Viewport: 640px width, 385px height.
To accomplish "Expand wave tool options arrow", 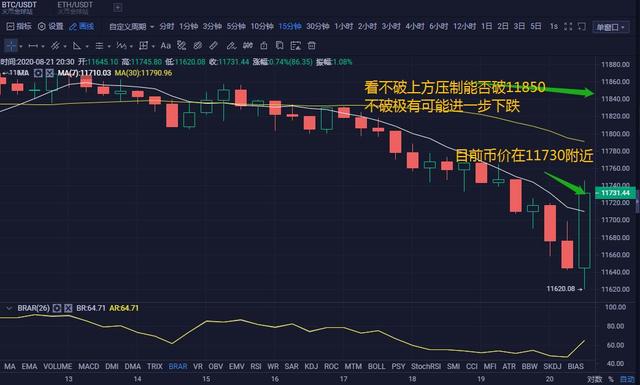I will 131,47.
